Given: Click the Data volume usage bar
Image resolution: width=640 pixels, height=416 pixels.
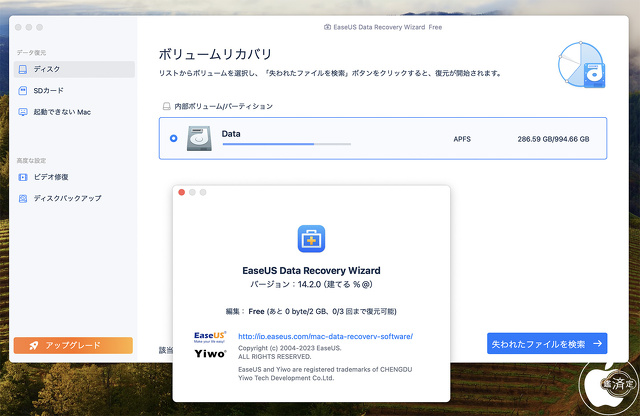Looking at the screenshot, I should [x=286, y=144].
